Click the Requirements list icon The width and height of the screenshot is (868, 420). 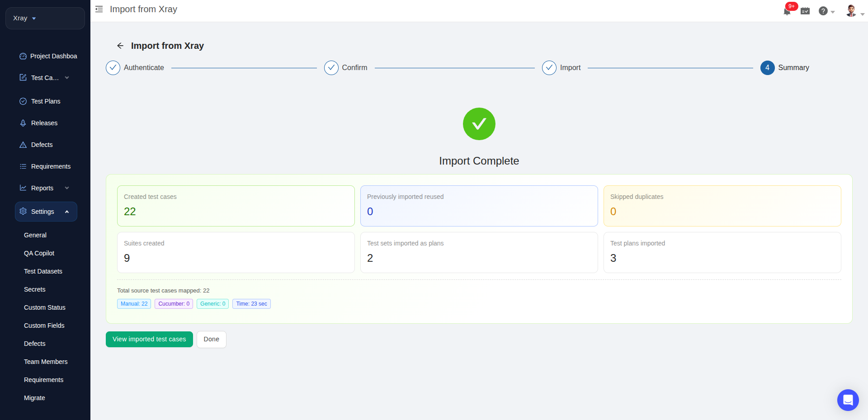tap(23, 166)
